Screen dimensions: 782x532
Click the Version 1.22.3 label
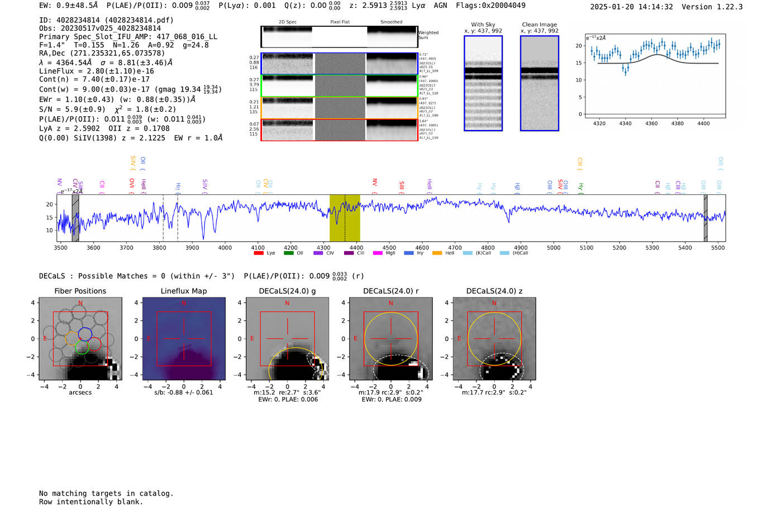click(x=712, y=7)
